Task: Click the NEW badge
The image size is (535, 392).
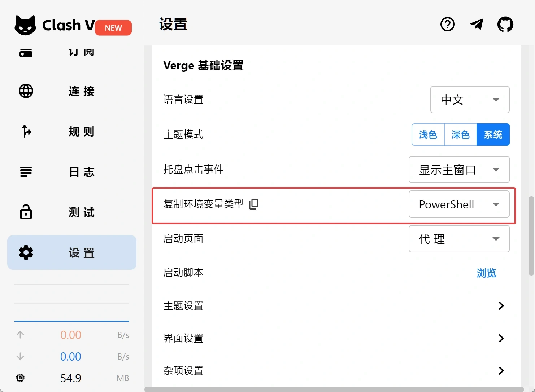Action: pyautogui.click(x=113, y=28)
